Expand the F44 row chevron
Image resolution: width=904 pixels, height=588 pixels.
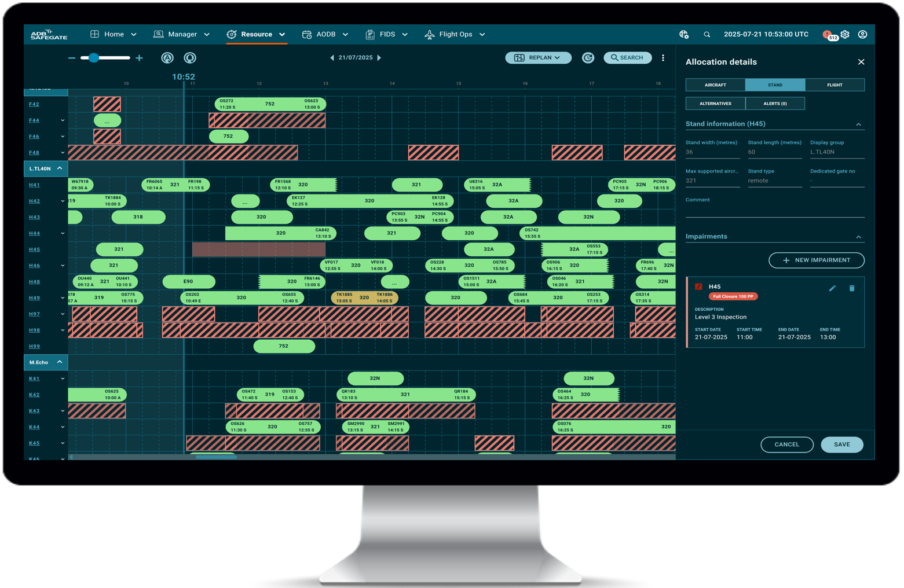click(x=63, y=120)
